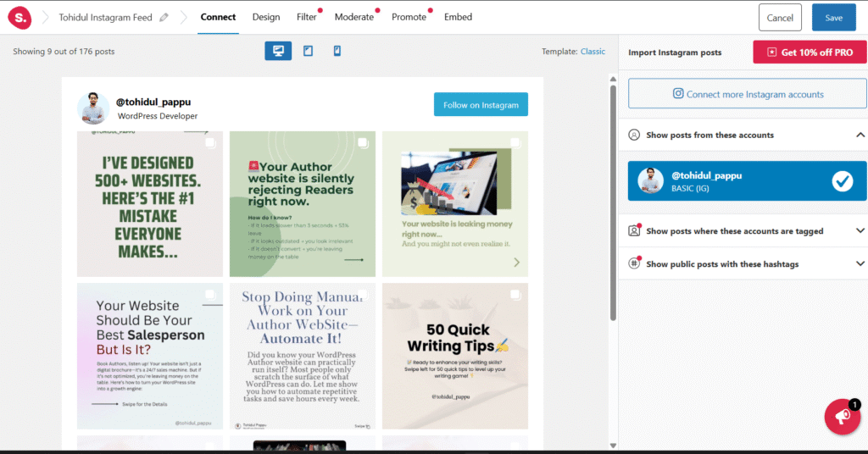Save the feed changes
The height and width of the screenshot is (454, 868).
point(833,18)
